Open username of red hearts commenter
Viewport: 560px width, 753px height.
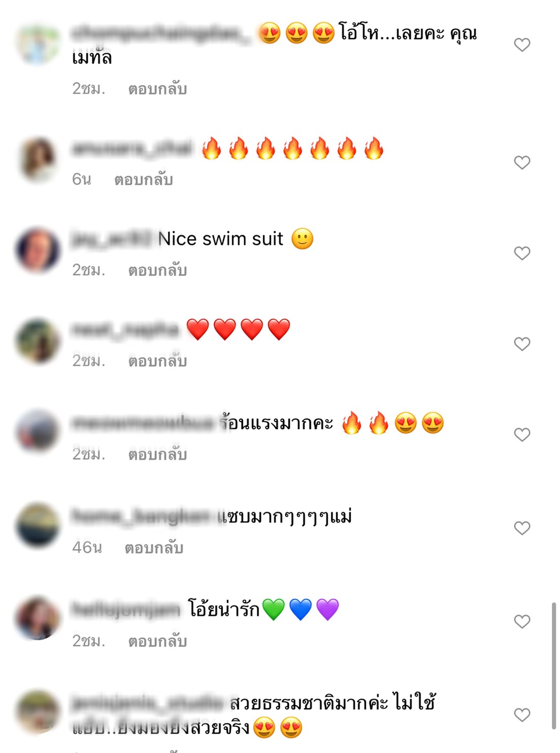(126, 330)
